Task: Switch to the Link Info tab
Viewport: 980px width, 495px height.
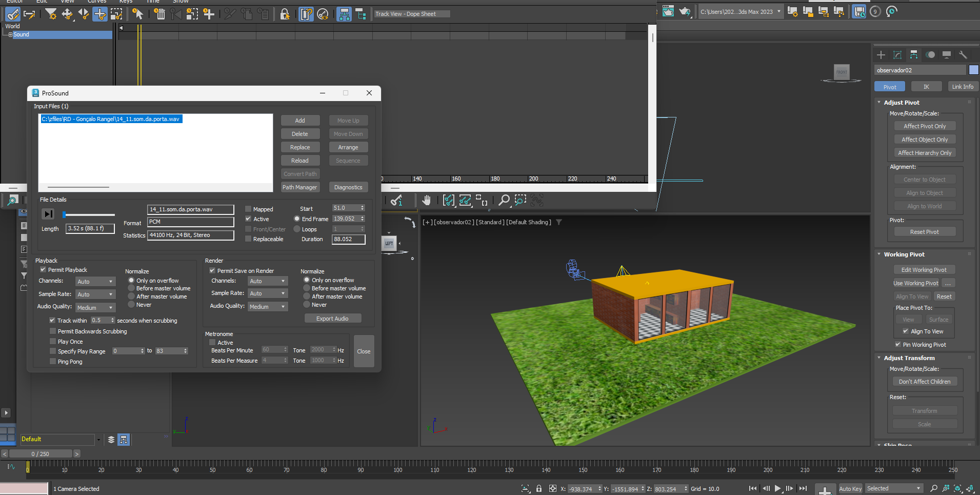Action: 962,87
